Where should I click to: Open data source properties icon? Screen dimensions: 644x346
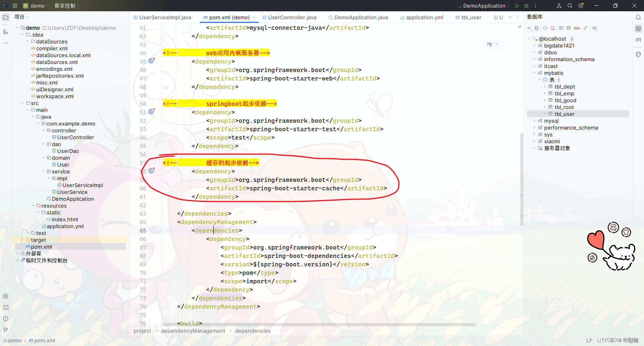tap(537, 28)
